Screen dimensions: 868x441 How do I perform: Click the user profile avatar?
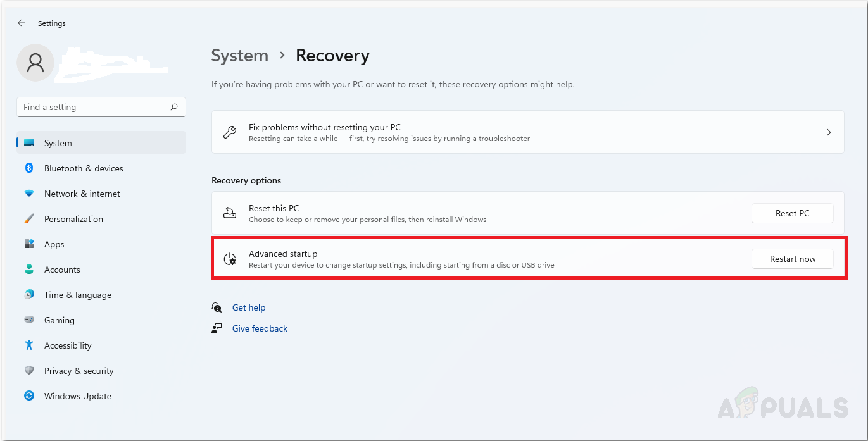click(35, 63)
